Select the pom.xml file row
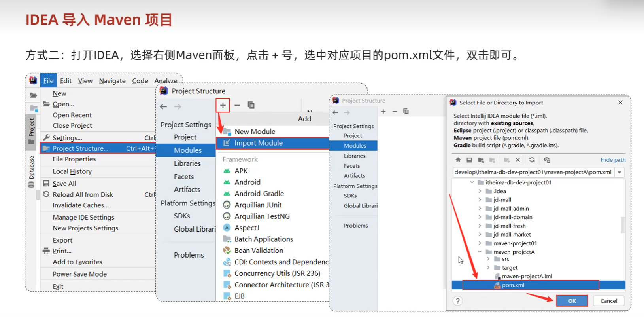This screenshot has height=317, width=644. 538,285
